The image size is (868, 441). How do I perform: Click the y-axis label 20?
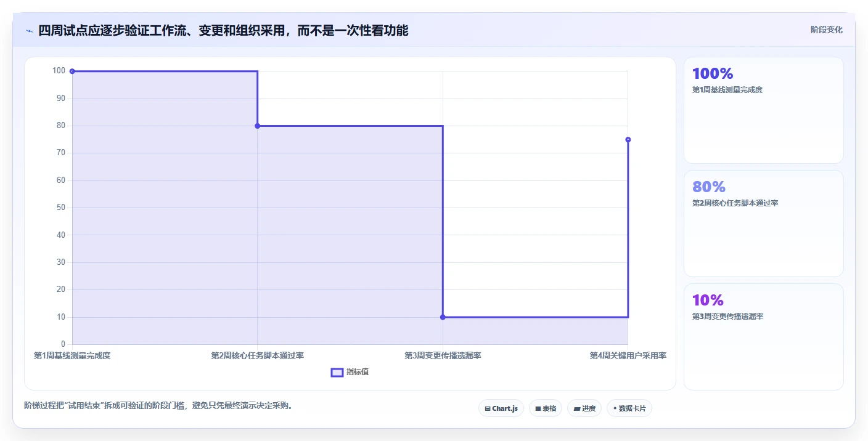click(x=60, y=289)
